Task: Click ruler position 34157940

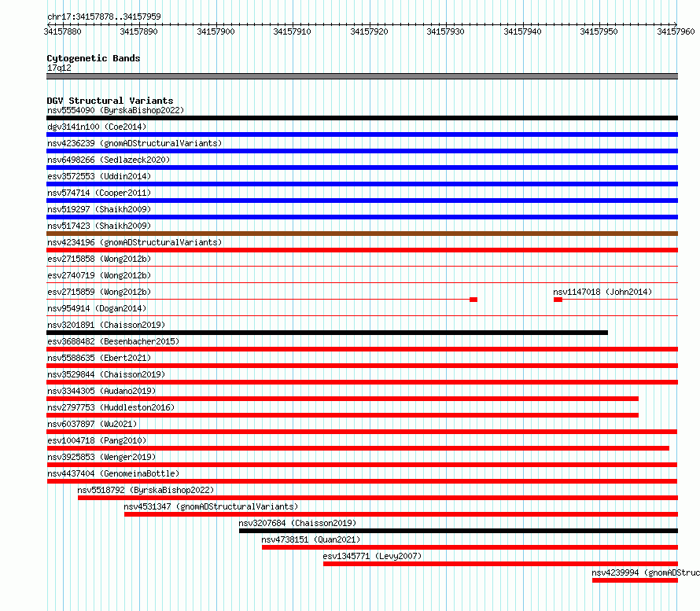Action: (x=522, y=31)
